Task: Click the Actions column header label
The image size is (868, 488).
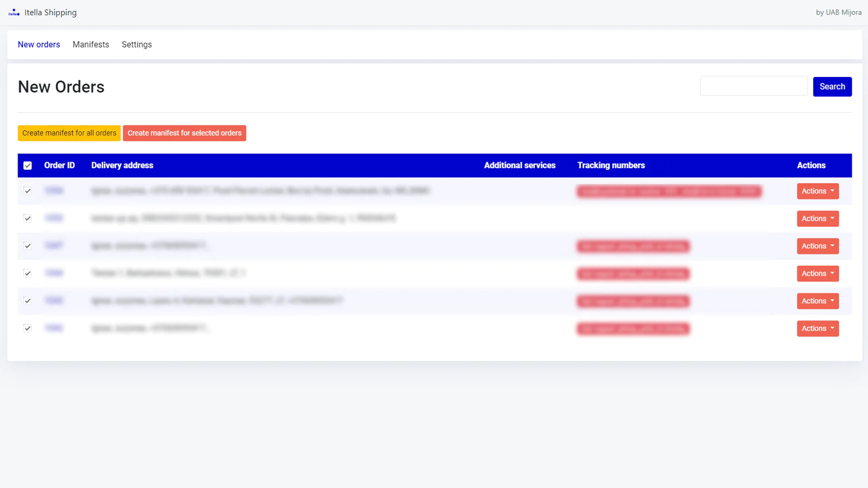Action: pos(811,165)
